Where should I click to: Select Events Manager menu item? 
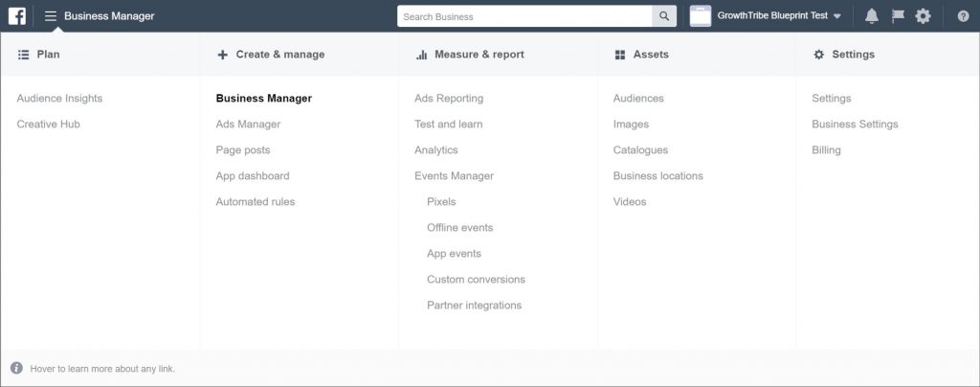(454, 176)
